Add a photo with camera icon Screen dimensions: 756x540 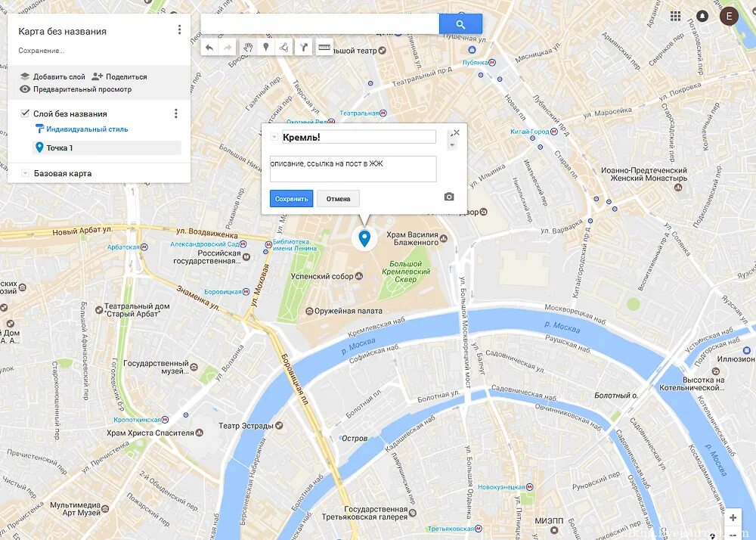[x=449, y=197]
